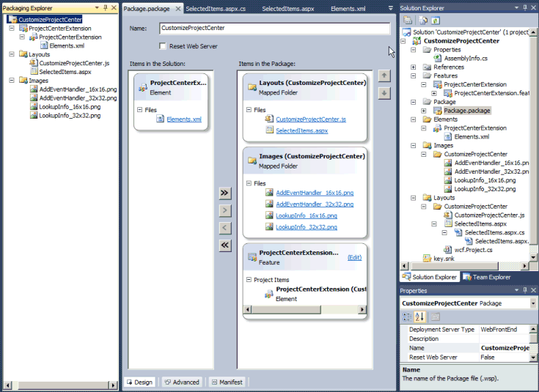
Task: Click Packaging Explorer horizontal scrollbar
Action: coord(62,385)
